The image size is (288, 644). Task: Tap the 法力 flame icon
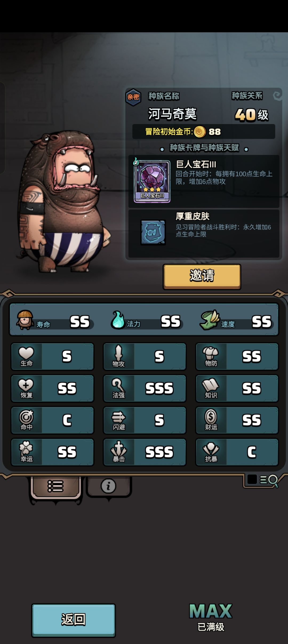point(118,319)
